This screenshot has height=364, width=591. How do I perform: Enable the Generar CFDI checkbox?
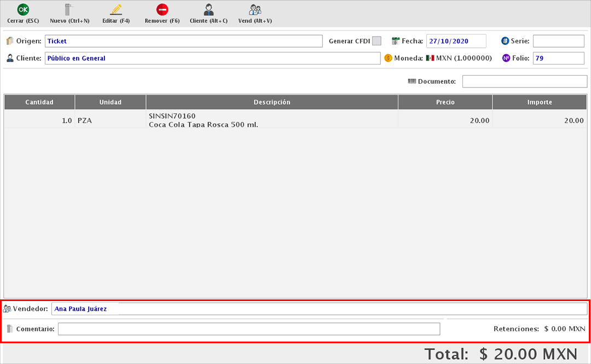click(x=376, y=41)
